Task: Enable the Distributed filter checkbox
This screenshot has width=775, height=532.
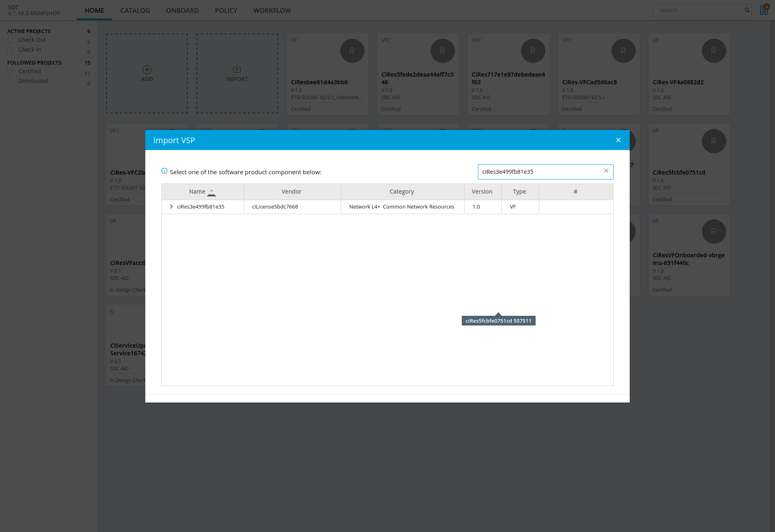Action: pyautogui.click(x=10, y=81)
